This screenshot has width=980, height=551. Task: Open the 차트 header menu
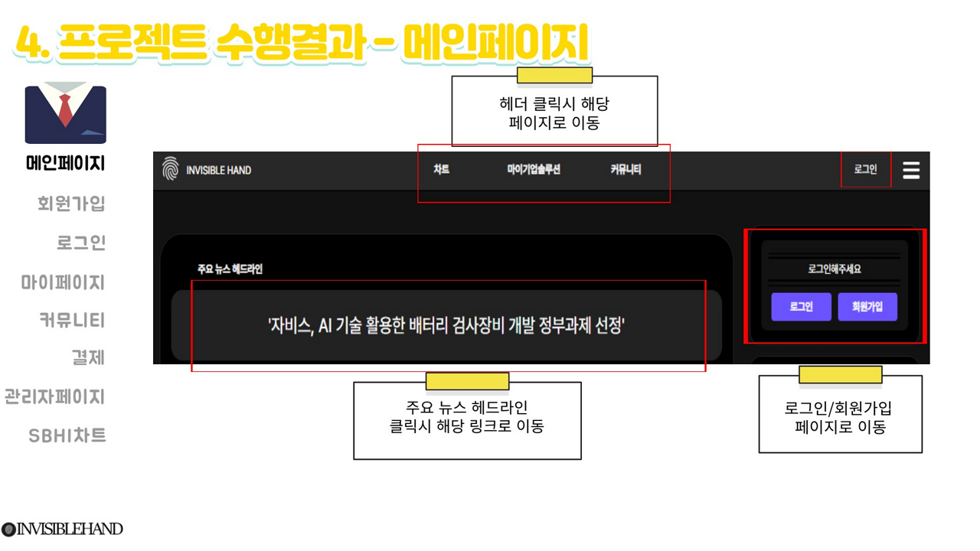click(441, 170)
